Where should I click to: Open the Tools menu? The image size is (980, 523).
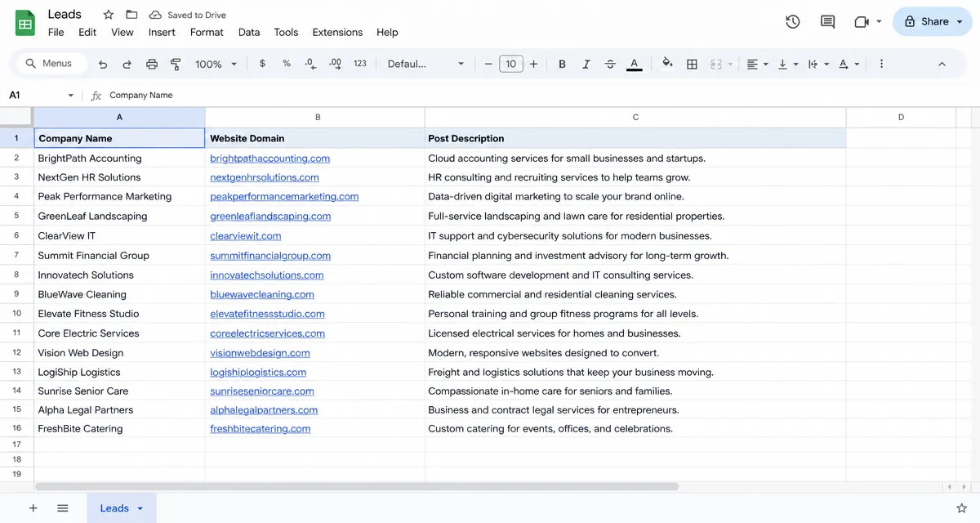point(286,33)
